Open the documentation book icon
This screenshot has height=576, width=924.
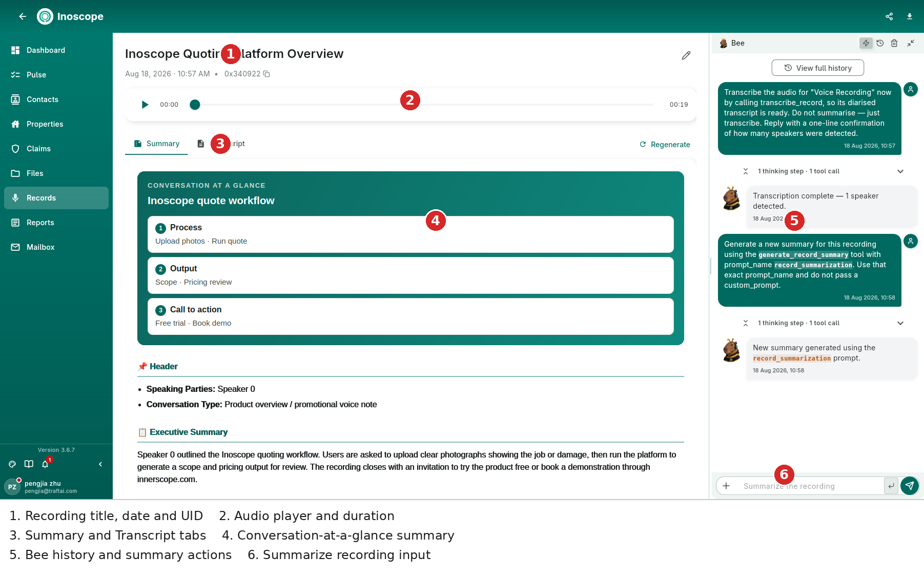(29, 464)
